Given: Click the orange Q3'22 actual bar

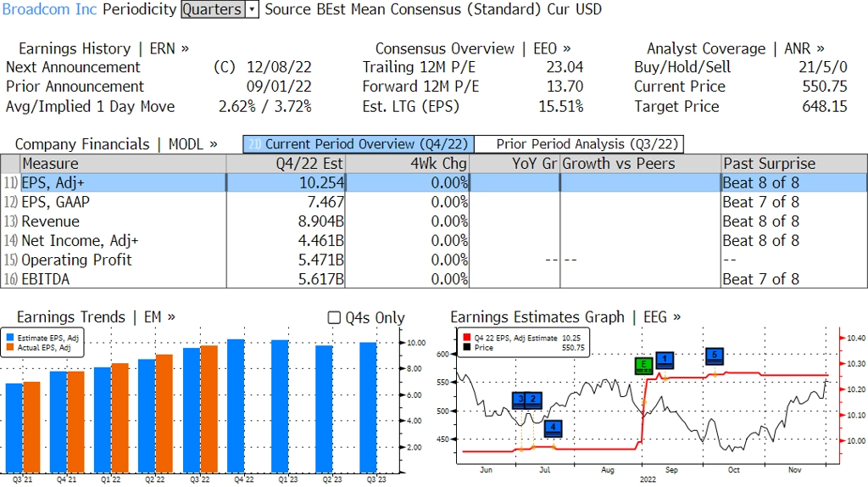Looking at the screenshot, I should [209, 410].
